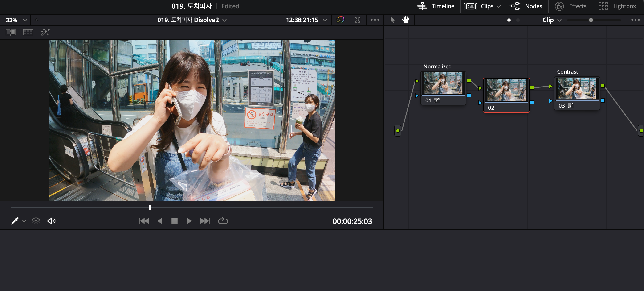644x291 pixels.
Task: Enter enhanced viewer fullscreen mode
Action: (358, 20)
